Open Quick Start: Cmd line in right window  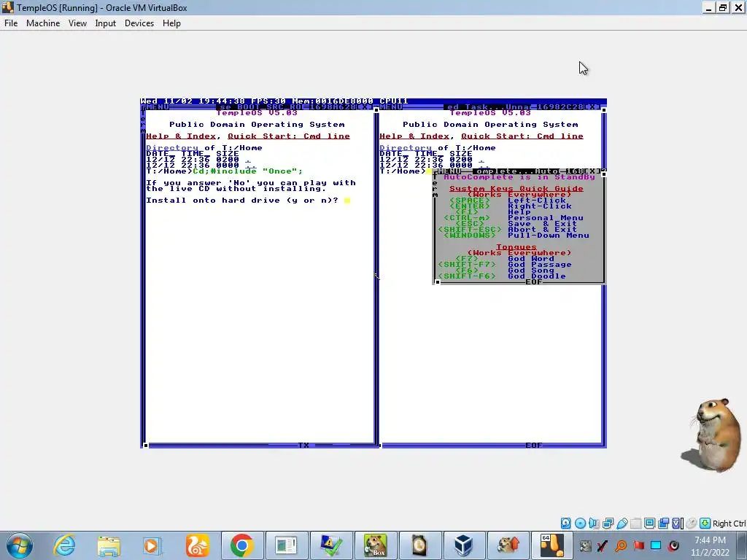pyautogui.click(x=522, y=136)
